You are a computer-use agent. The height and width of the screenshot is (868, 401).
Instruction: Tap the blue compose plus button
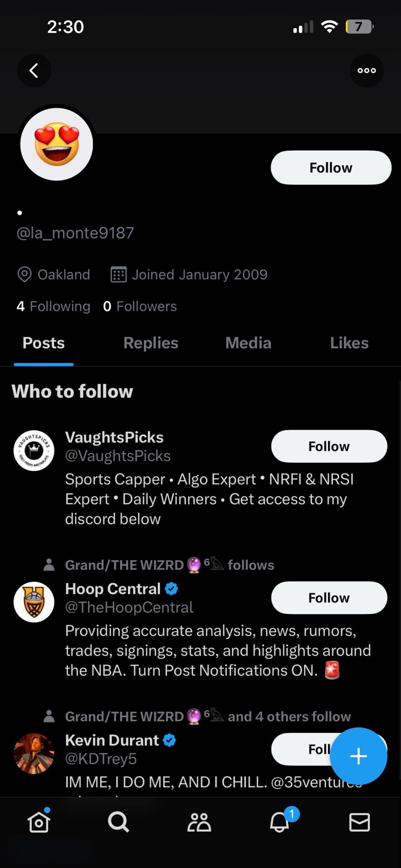(x=358, y=756)
